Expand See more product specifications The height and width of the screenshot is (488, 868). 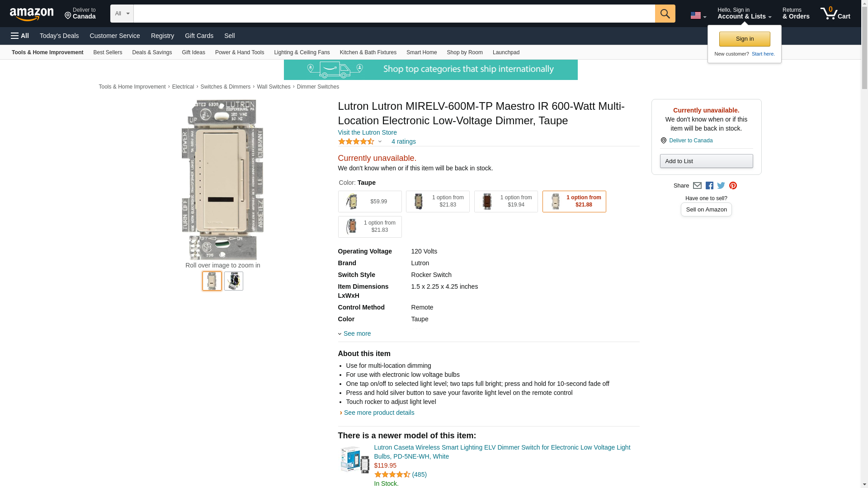[356, 333]
